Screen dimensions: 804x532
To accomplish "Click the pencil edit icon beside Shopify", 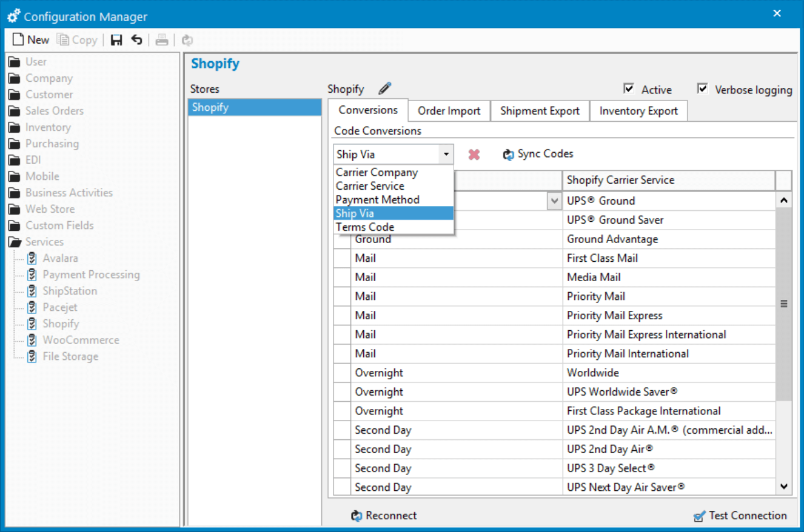I will pyautogui.click(x=385, y=89).
